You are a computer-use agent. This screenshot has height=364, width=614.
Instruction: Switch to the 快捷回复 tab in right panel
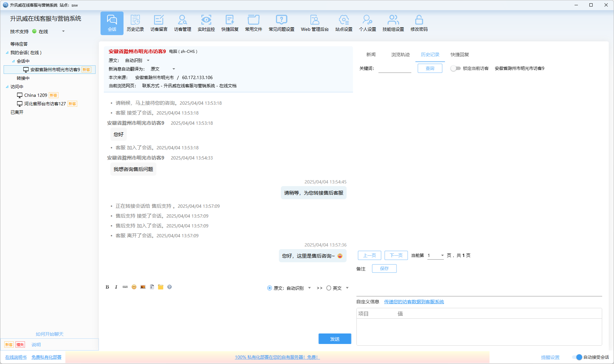[460, 54]
